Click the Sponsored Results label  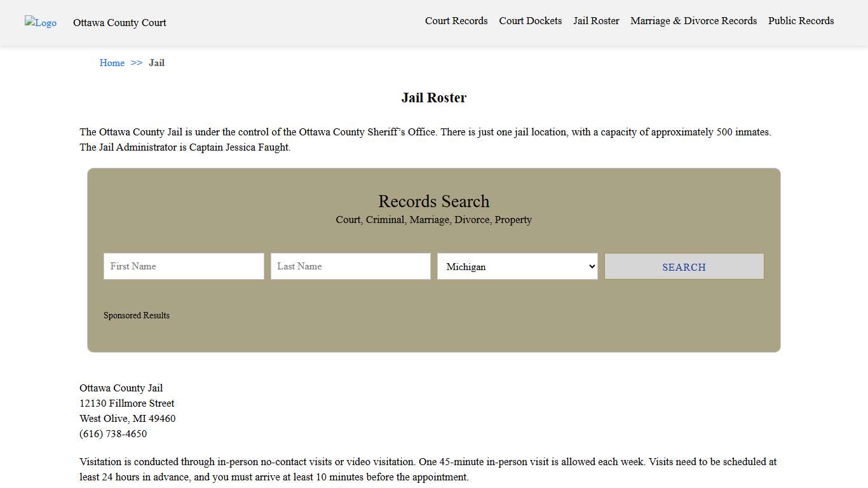136,315
